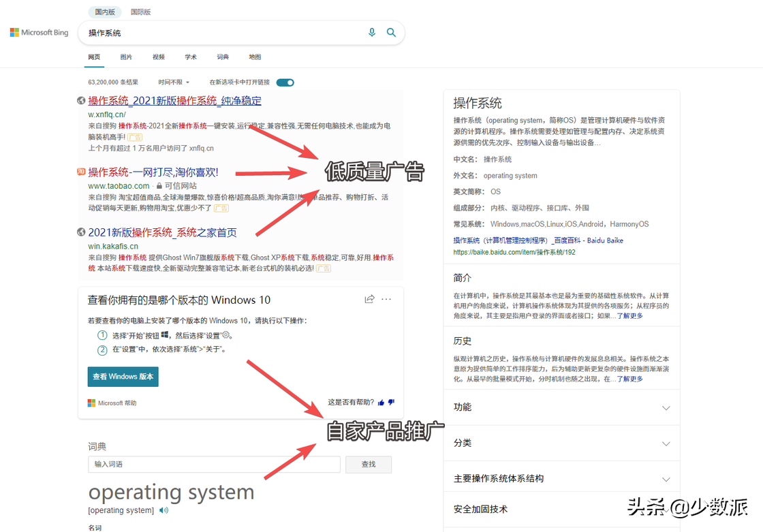Click the globe icon beside the first result
This screenshot has height=532, width=763.
pyautogui.click(x=80, y=100)
